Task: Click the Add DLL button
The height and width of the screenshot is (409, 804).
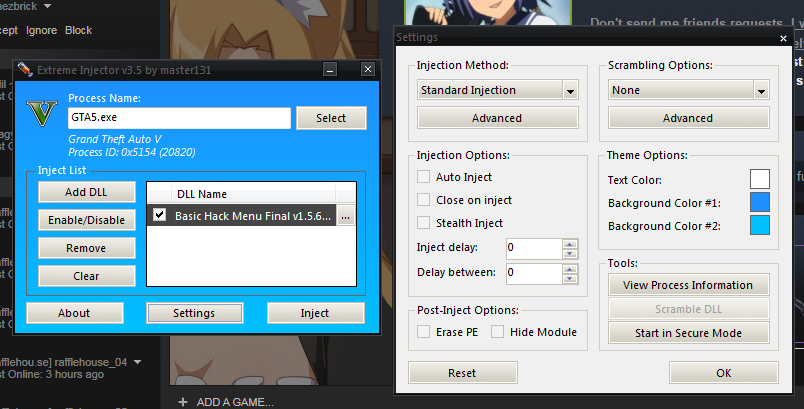Action: [x=87, y=192]
